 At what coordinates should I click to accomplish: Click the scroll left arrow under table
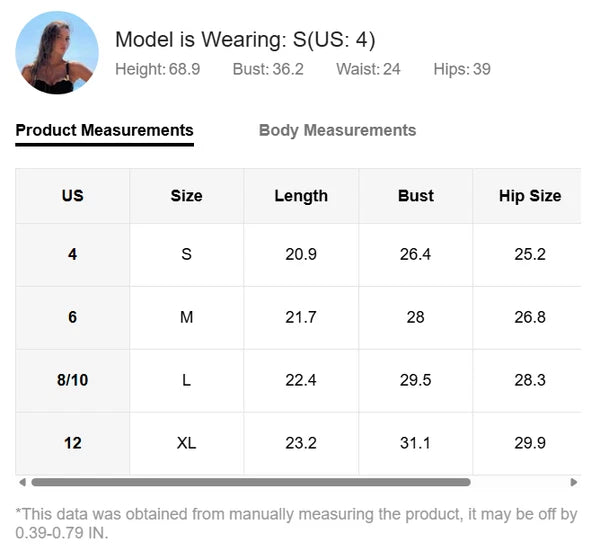tap(22, 482)
